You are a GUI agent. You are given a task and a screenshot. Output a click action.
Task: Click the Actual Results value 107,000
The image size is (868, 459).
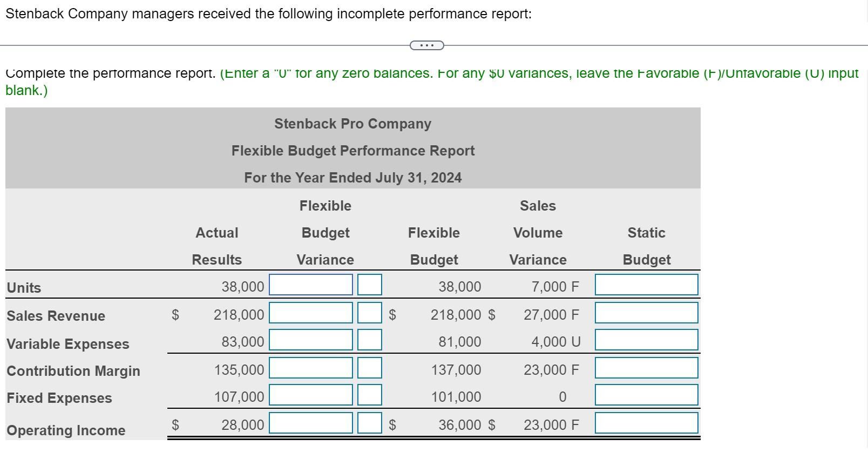coord(239,396)
